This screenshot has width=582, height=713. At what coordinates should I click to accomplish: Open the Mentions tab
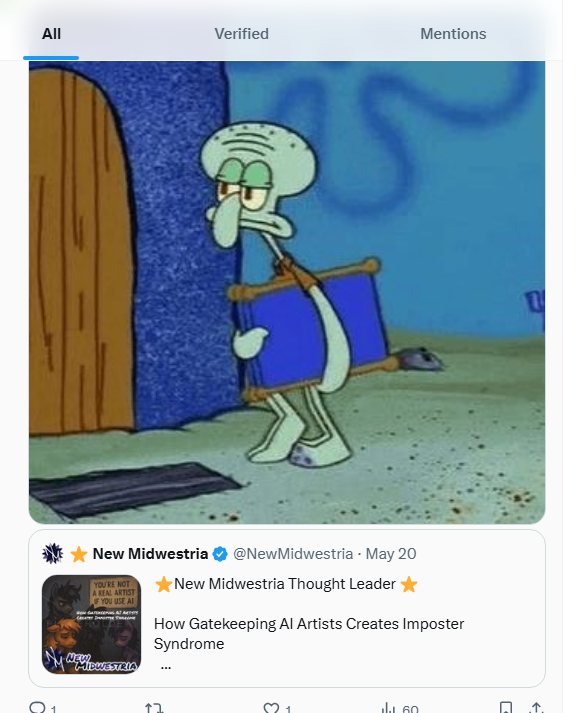click(x=453, y=34)
